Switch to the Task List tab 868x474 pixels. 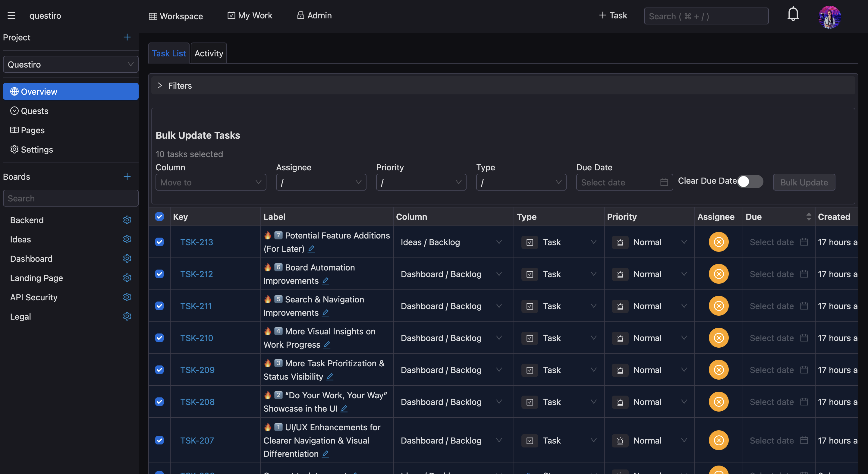169,53
